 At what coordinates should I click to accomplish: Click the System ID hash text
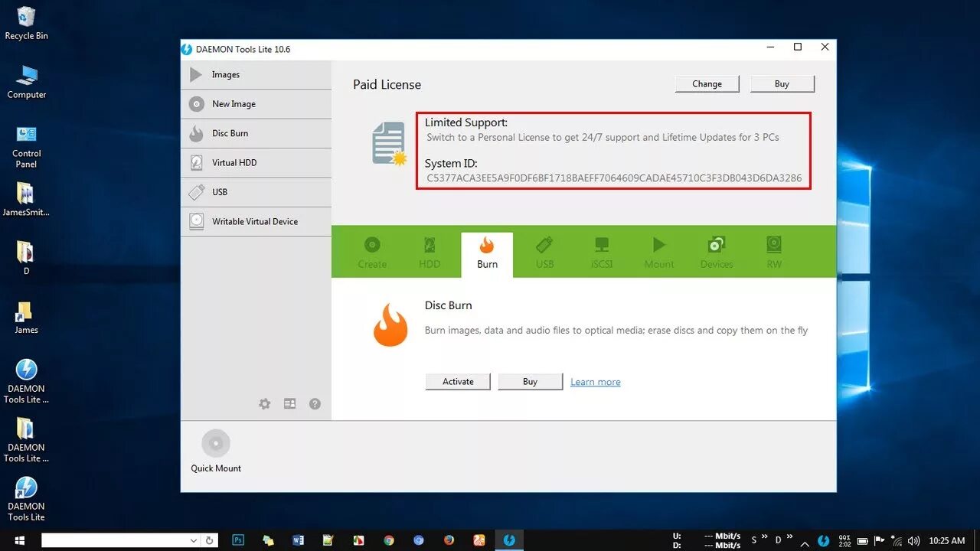614,178
